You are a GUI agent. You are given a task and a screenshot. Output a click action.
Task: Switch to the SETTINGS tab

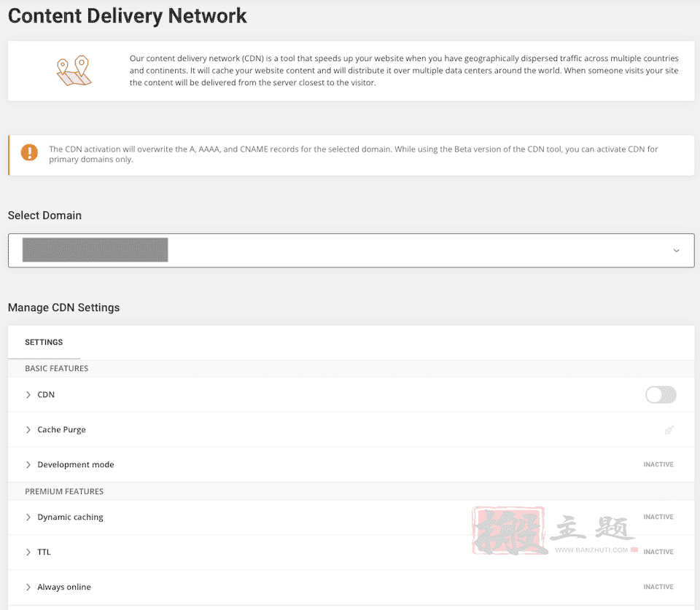[44, 343]
